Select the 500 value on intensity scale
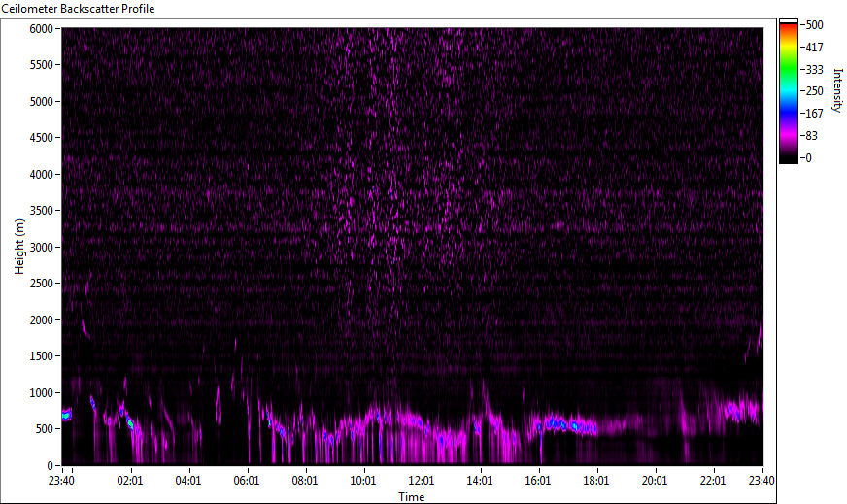The width and height of the screenshot is (847, 504). point(814,25)
